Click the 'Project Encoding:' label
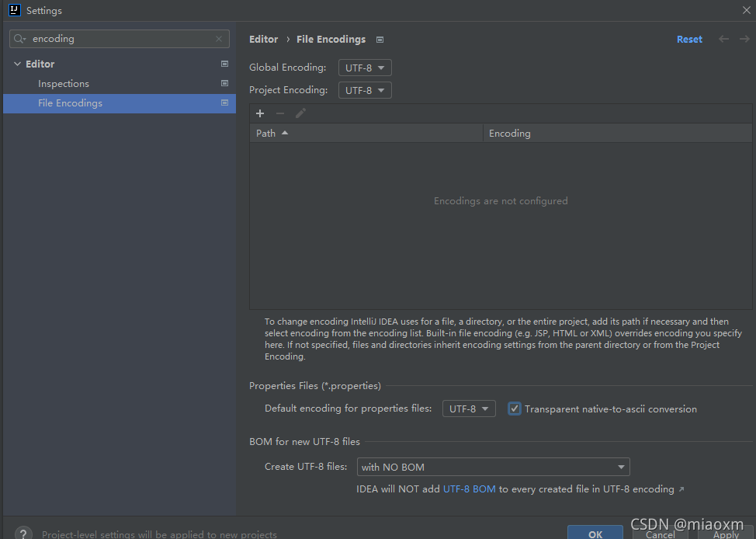The height and width of the screenshot is (539, 756). coord(288,90)
